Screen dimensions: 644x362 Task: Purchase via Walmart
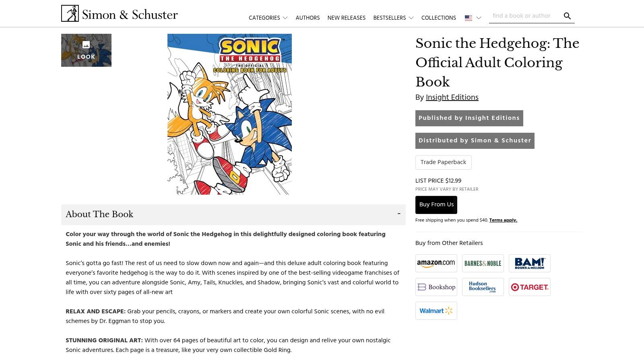click(x=436, y=311)
